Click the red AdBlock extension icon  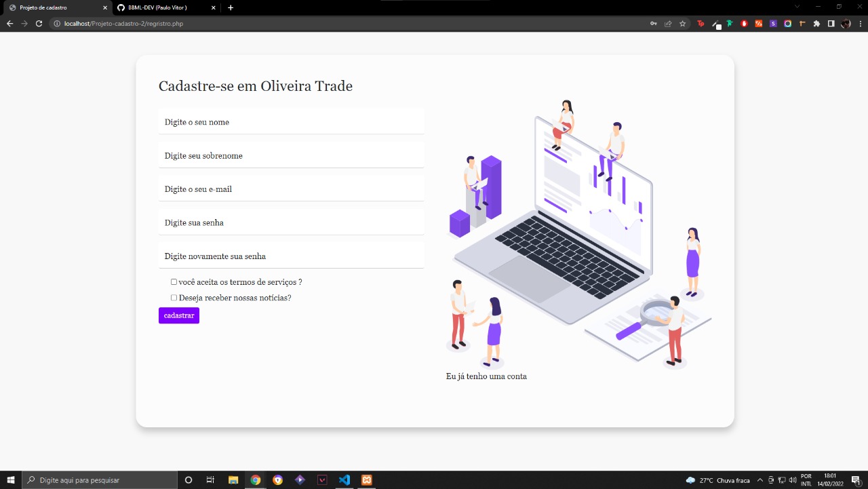pos(744,23)
